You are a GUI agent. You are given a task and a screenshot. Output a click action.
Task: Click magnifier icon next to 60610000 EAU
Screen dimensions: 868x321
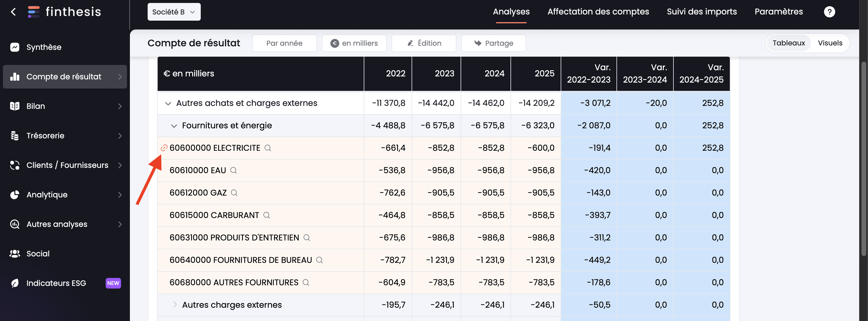click(x=233, y=171)
